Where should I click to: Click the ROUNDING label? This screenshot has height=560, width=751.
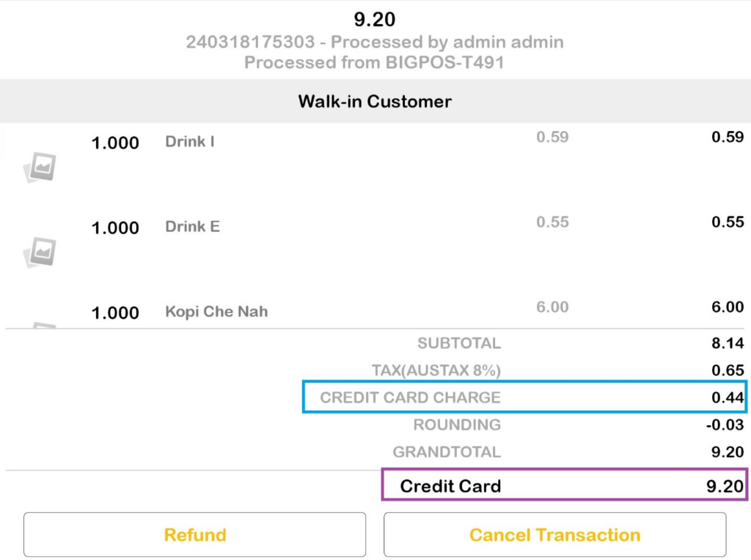tap(457, 424)
